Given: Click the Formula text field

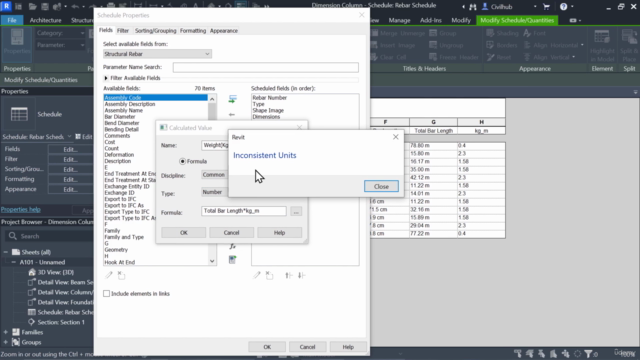Looking at the screenshot, I should pos(244,211).
